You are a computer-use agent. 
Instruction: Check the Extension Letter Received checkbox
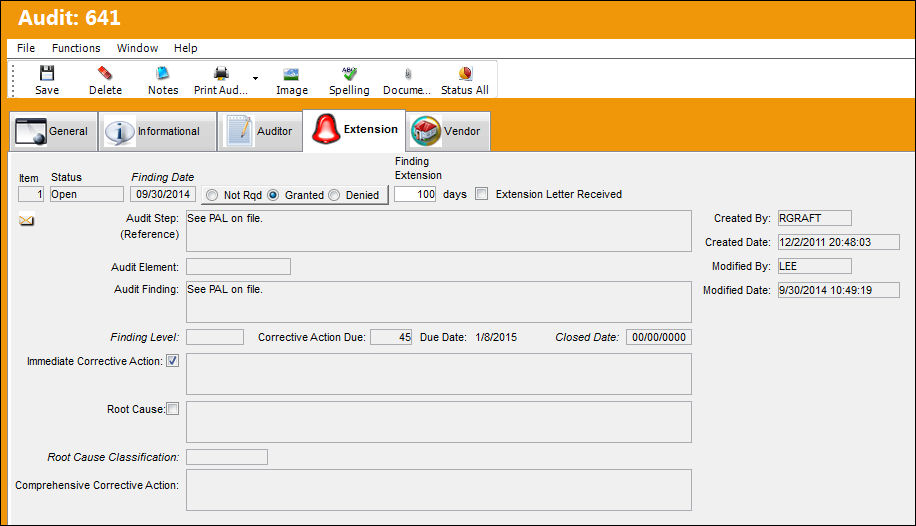481,193
